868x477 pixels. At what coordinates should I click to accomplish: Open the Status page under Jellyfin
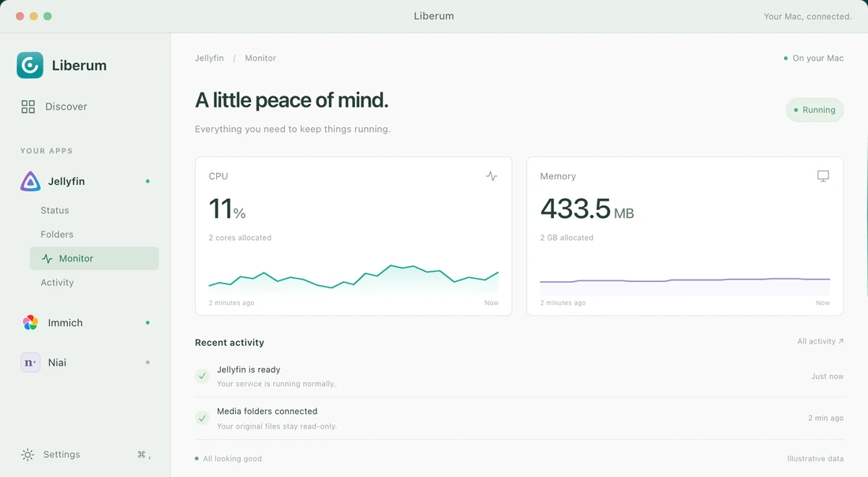coord(54,211)
